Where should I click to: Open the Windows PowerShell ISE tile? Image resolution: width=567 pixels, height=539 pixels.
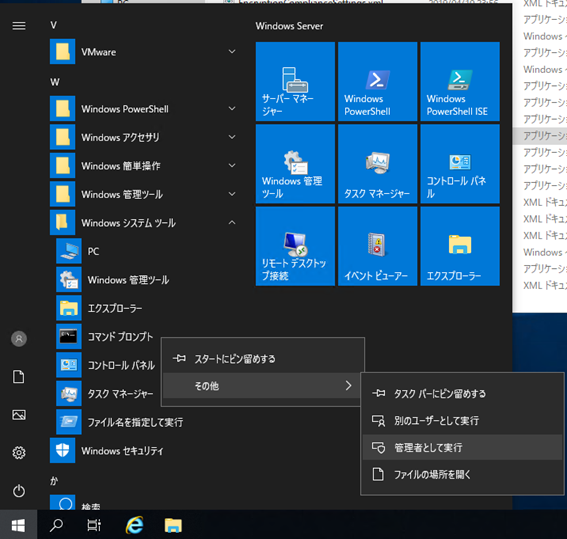[460, 81]
